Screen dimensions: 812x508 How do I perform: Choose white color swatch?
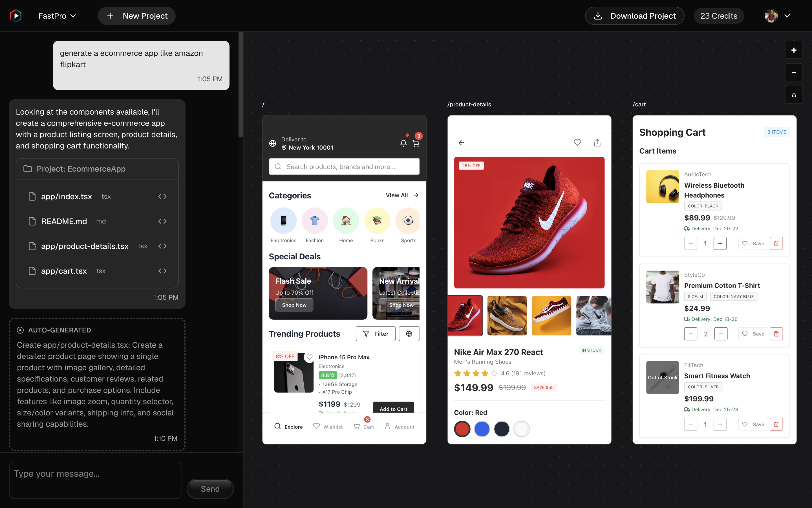521,429
